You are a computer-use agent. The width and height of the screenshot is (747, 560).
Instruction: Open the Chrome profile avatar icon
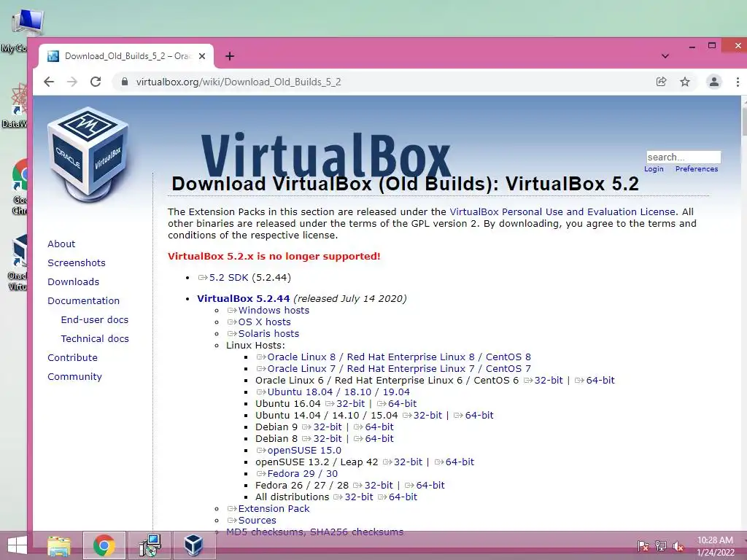pyautogui.click(x=713, y=82)
